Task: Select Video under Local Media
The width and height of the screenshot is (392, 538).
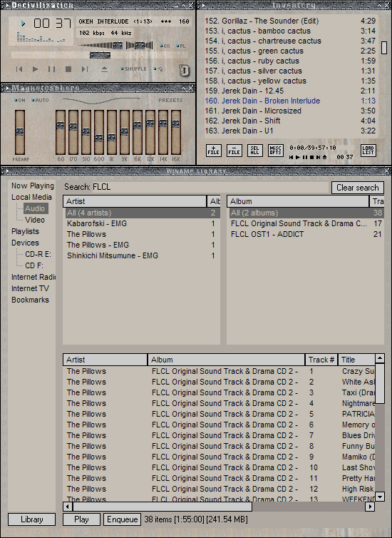Action: click(x=35, y=220)
